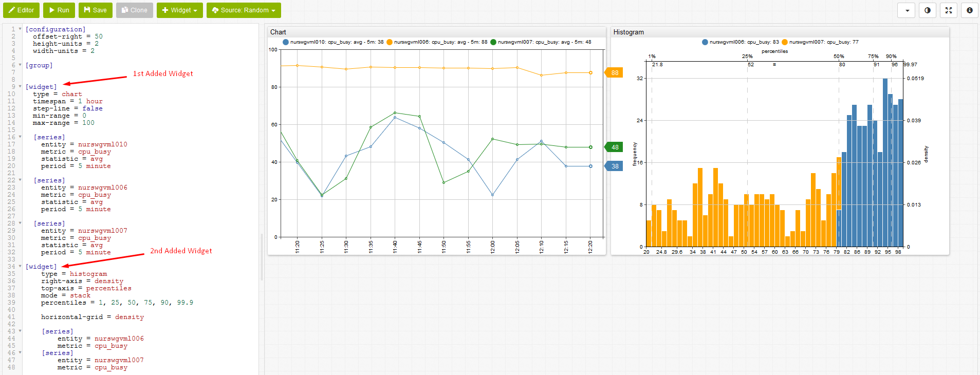Click 'top-axis = percentiles' code line

tap(86, 288)
